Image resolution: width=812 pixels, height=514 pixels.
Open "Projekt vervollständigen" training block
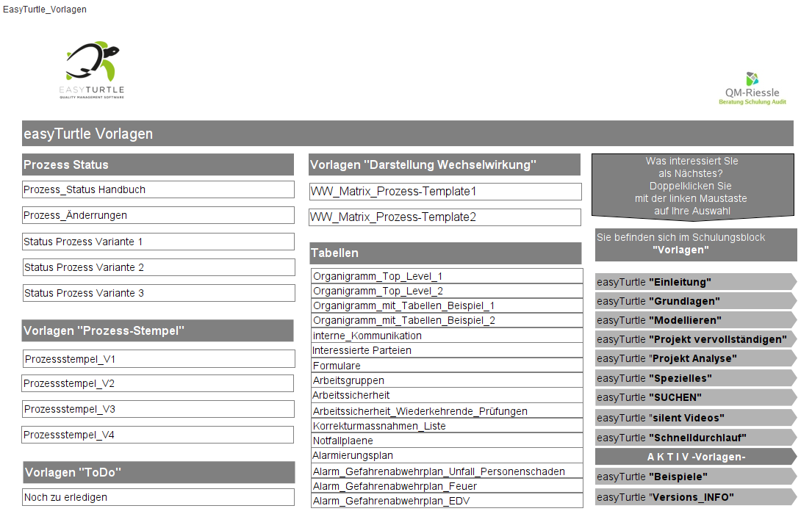695,339
